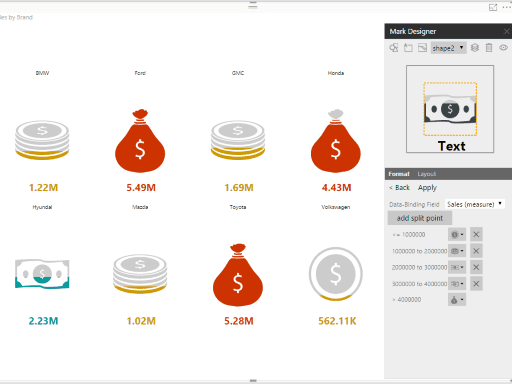The width and height of the screenshot is (512, 384).
Task: Click the BMW brand label
Action: 42,73
